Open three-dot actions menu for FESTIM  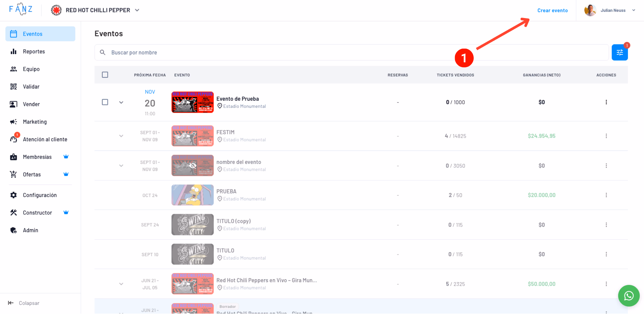(x=606, y=136)
